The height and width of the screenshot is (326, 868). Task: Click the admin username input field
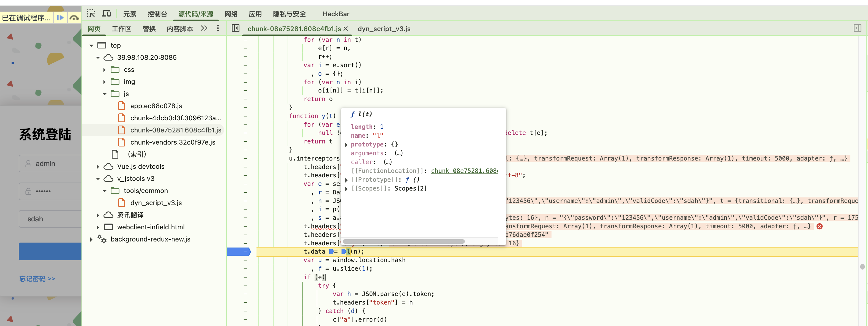point(54,164)
